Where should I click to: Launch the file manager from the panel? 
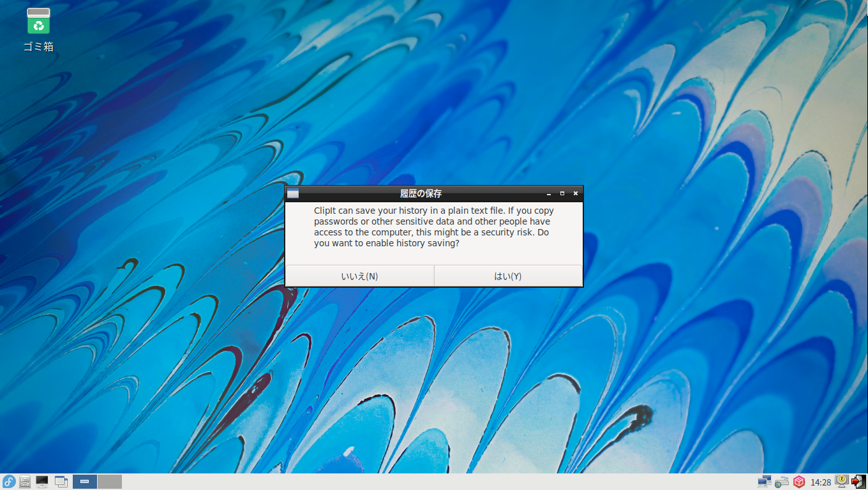(x=26, y=482)
